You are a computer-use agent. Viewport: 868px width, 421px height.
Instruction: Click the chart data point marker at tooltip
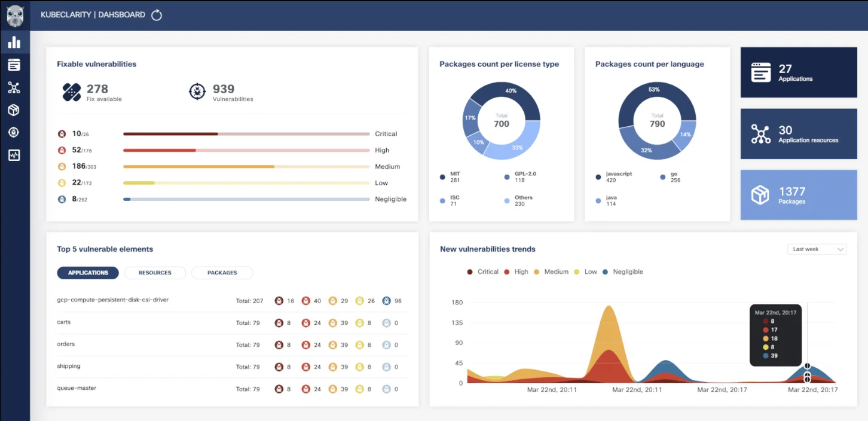pyautogui.click(x=808, y=366)
